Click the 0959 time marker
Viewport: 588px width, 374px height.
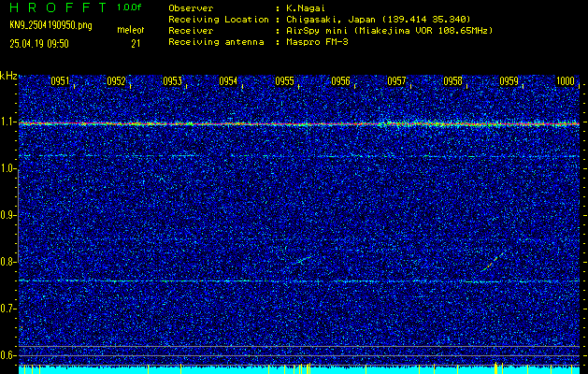pos(509,81)
